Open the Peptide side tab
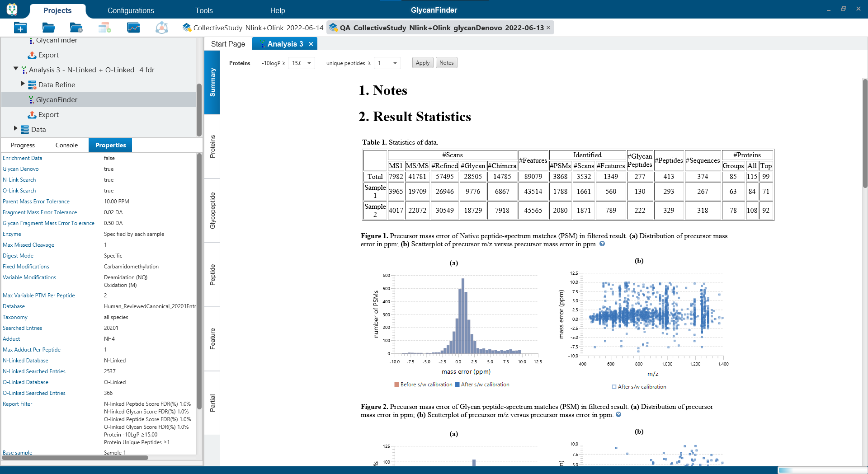The height and width of the screenshot is (474, 868). coord(212,275)
